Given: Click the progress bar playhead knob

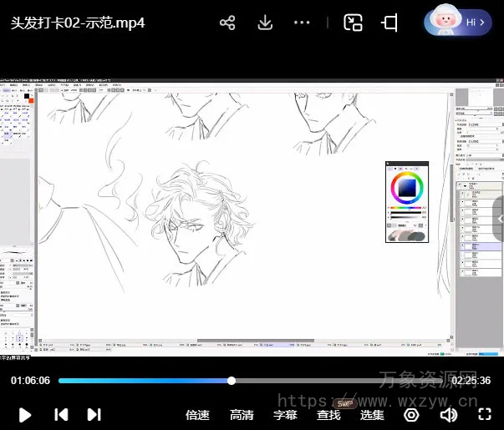Looking at the screenshot, I should pos(232,381).
